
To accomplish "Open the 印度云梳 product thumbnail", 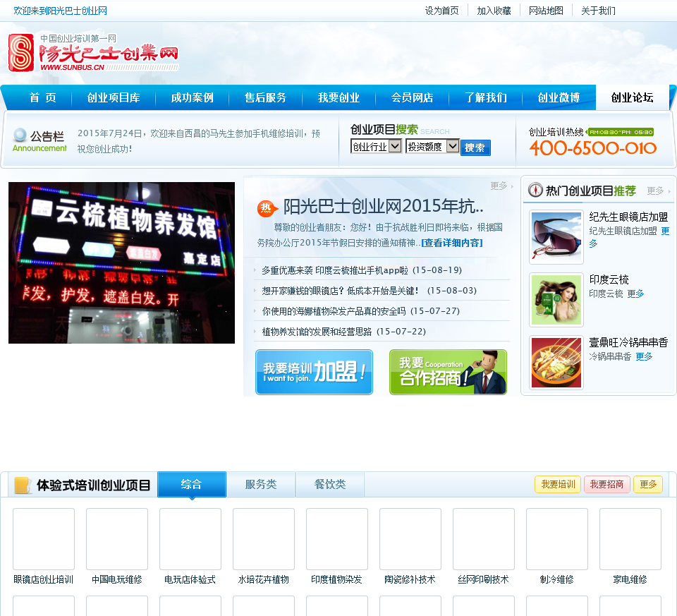I will coord(556,300).
